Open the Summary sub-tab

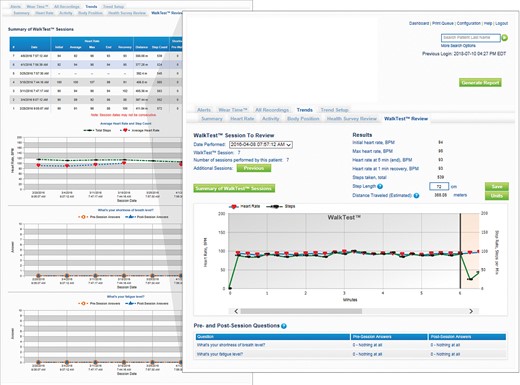click(212, 119)
